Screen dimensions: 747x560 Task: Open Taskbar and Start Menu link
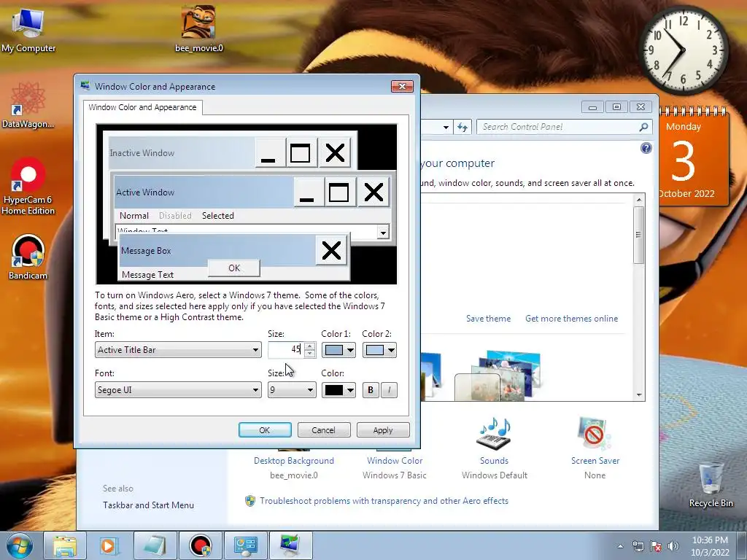[148, 505]
